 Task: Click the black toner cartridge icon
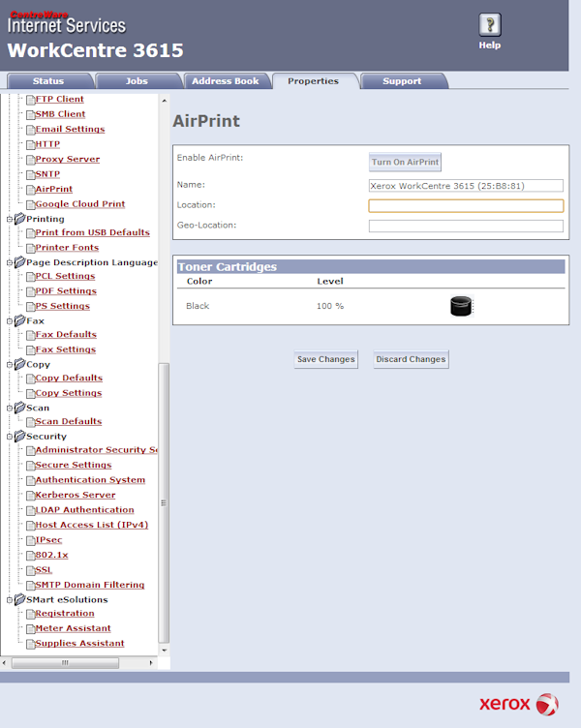pyautogui.click(x=461, y=307)
